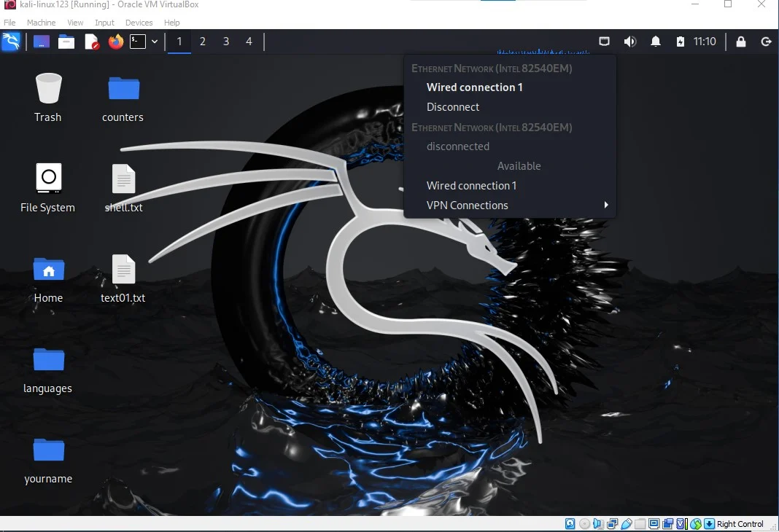Click VirtualBox optical drive status icon
Screen dimensions: 779x532
click(585, 523)
